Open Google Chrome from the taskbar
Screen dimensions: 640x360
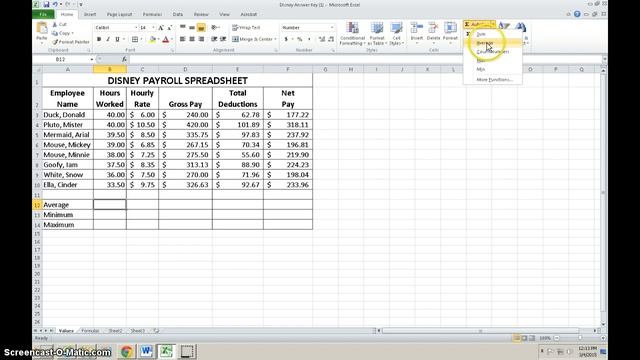[x=127, y=351]
